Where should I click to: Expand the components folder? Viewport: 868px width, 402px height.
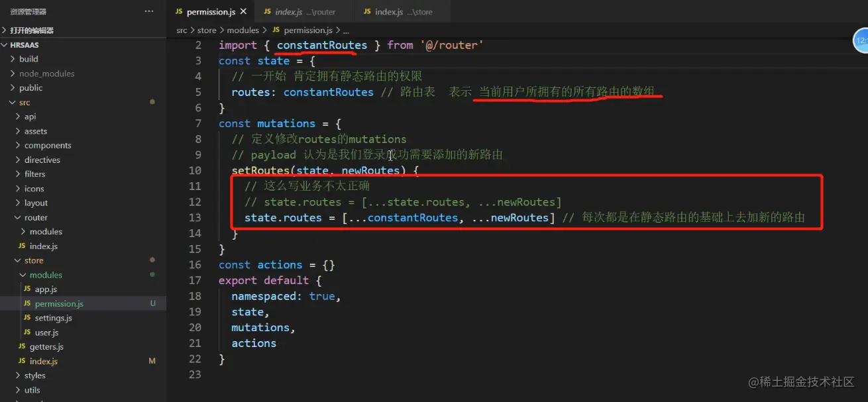(83, 146)
